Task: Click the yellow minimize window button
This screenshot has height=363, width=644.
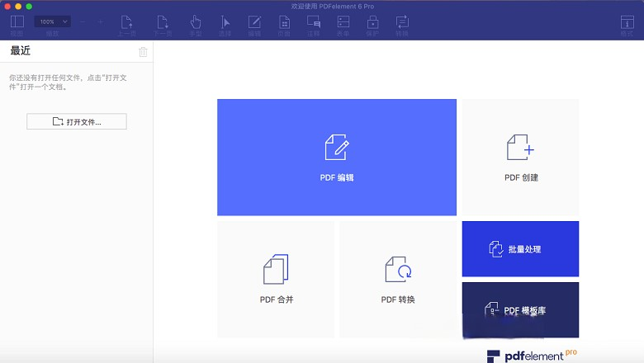Action: (x=18, y=6)
